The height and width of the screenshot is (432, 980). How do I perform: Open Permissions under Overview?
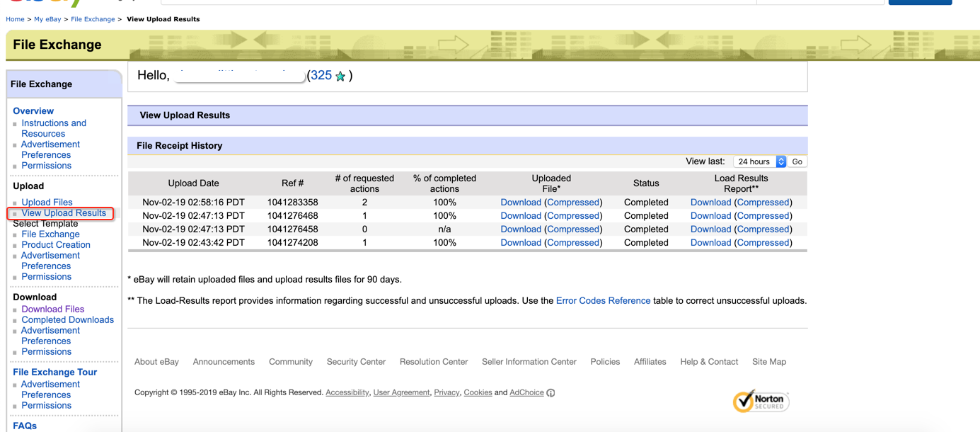coord(46,166)
